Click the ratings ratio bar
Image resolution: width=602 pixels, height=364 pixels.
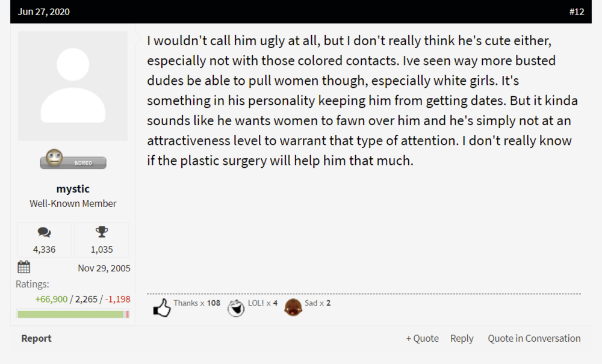click(x=73, y=313)
